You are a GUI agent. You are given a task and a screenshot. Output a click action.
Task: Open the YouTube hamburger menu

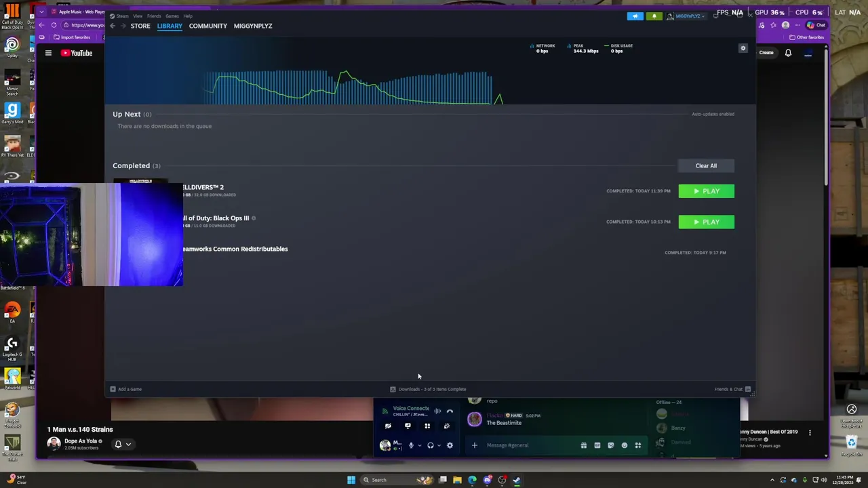click(x=48, y=53)
